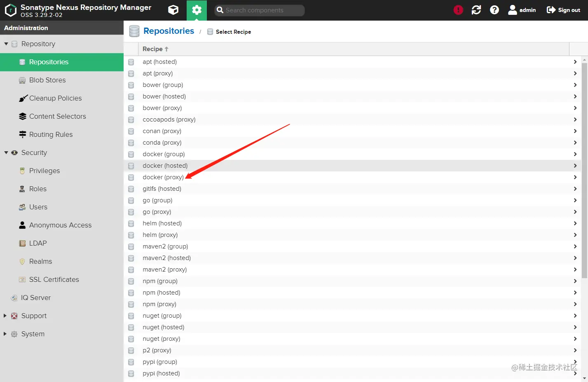Select the docker (hosted) recipe
This screenshot has width=588, height=382.
tap(352, 166)
